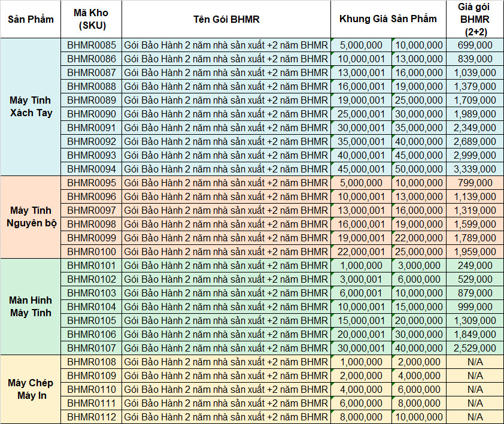The width and height of the screenshot is (504, 424).
Task: Click the price cell 1,959,000
Action: 475,252
